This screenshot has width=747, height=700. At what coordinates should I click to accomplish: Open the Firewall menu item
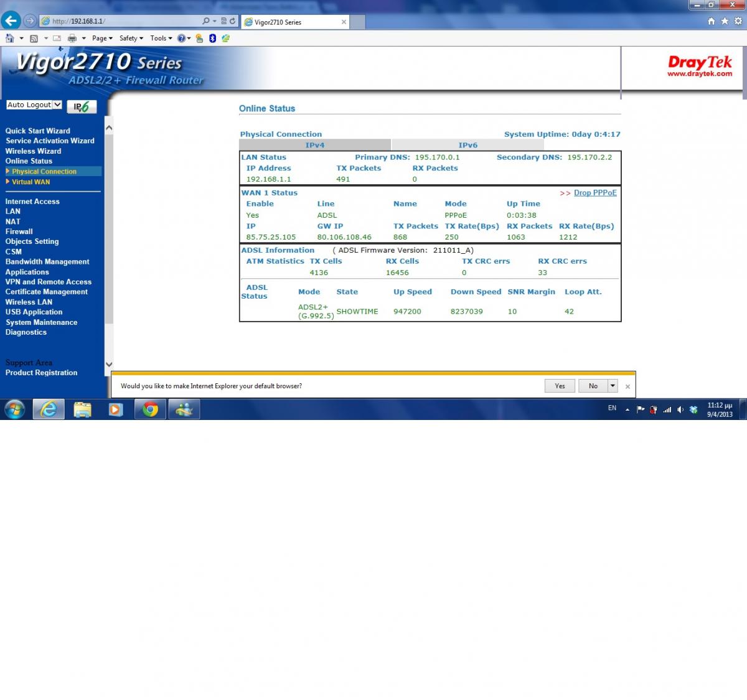(x=19, y=231)
